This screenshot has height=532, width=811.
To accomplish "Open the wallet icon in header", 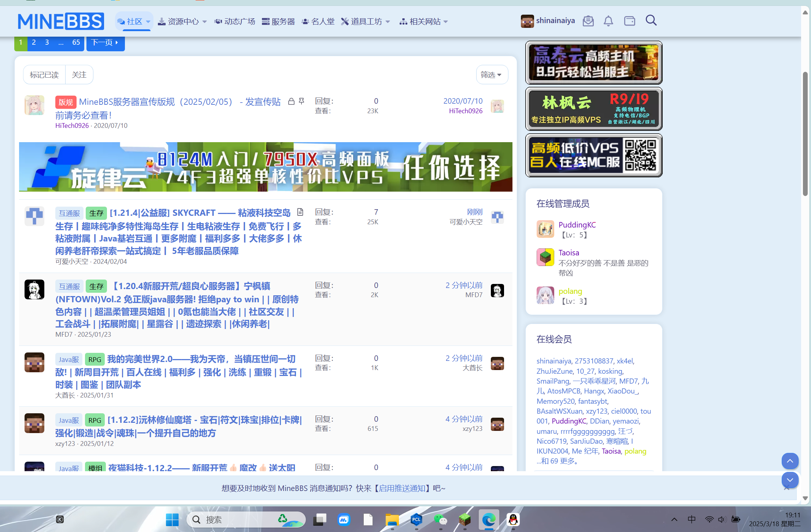I will coord(629,21).
